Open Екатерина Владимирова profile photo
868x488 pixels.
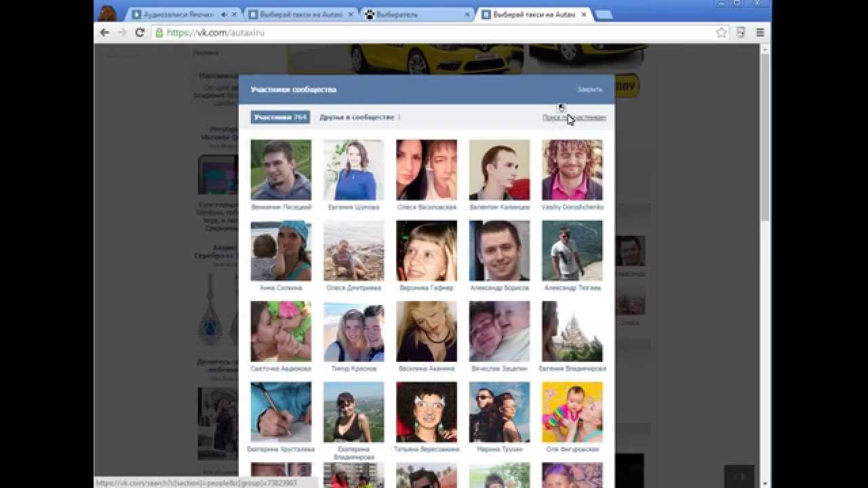pyautogui.click(x=353, y=412)
